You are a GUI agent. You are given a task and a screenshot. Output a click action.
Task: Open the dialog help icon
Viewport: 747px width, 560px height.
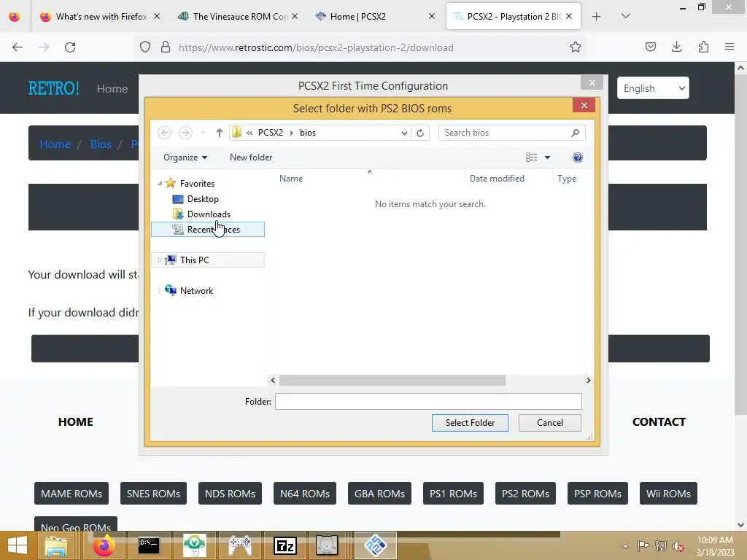tap(578, 157)
